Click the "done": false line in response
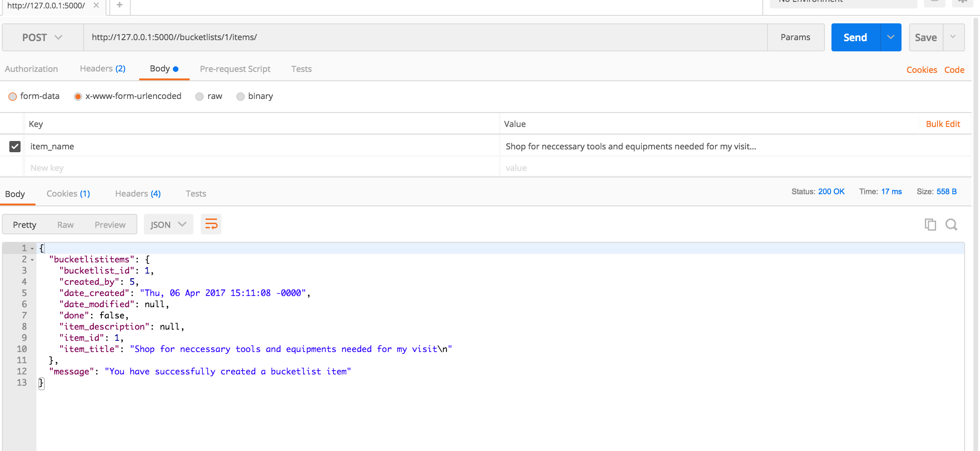The width and height of the screenshot is (980, 451). pyautogui.click(x=94, y=316)
